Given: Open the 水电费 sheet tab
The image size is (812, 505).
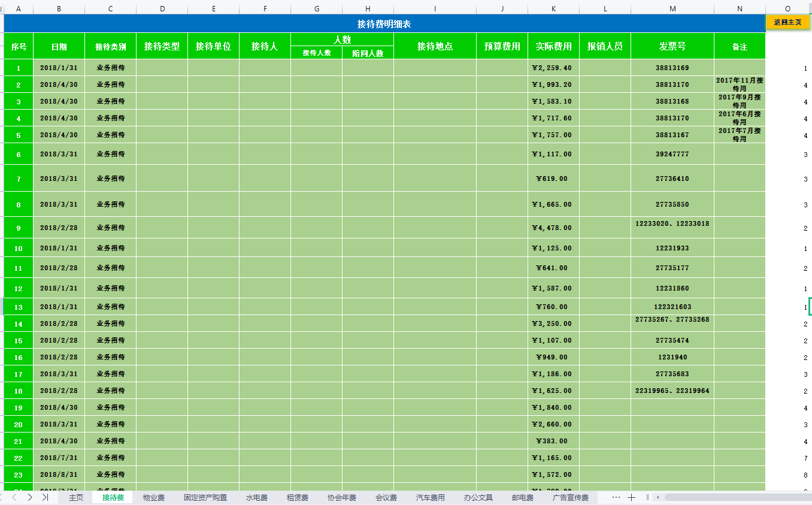Looking at the screenshot, I should 256,498.
